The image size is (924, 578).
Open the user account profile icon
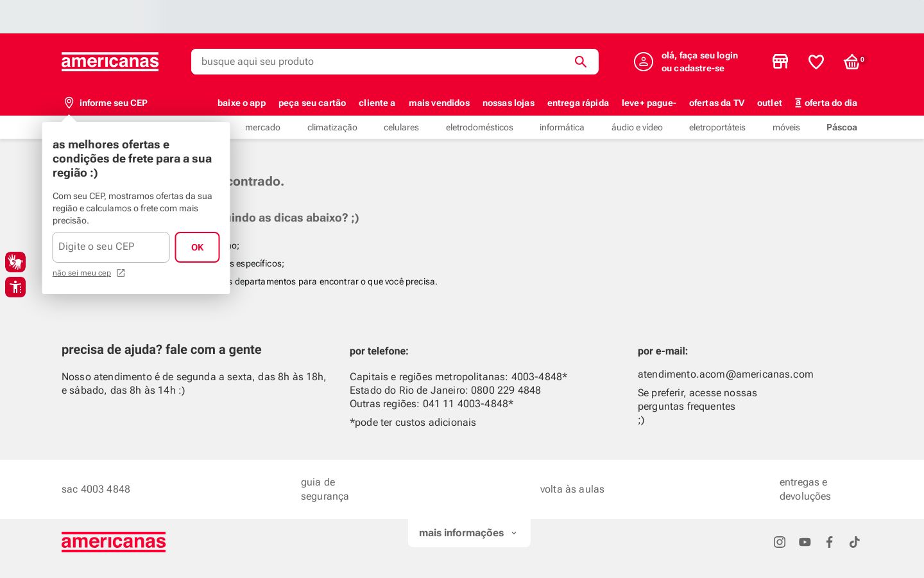tap(644, 62)
